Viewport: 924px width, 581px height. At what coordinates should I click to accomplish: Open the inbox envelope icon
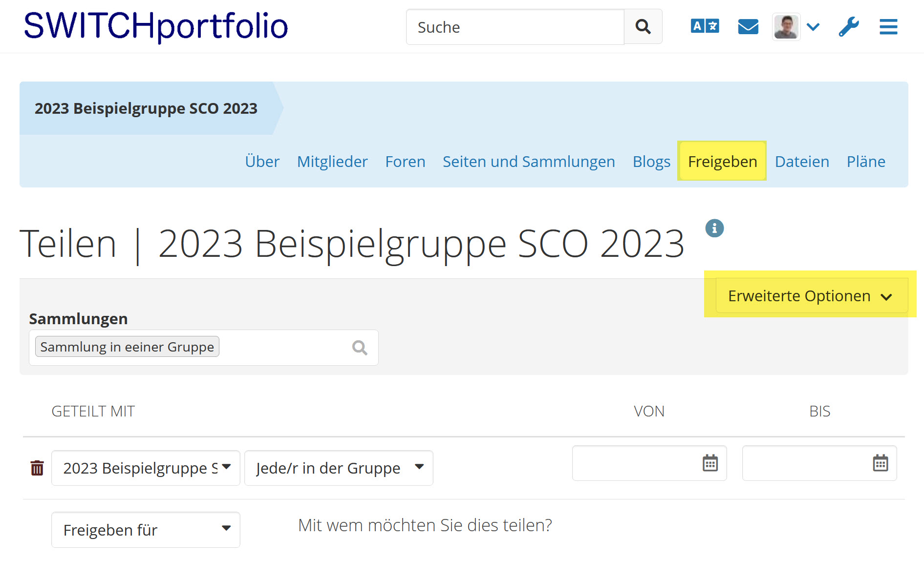point(748,27)
